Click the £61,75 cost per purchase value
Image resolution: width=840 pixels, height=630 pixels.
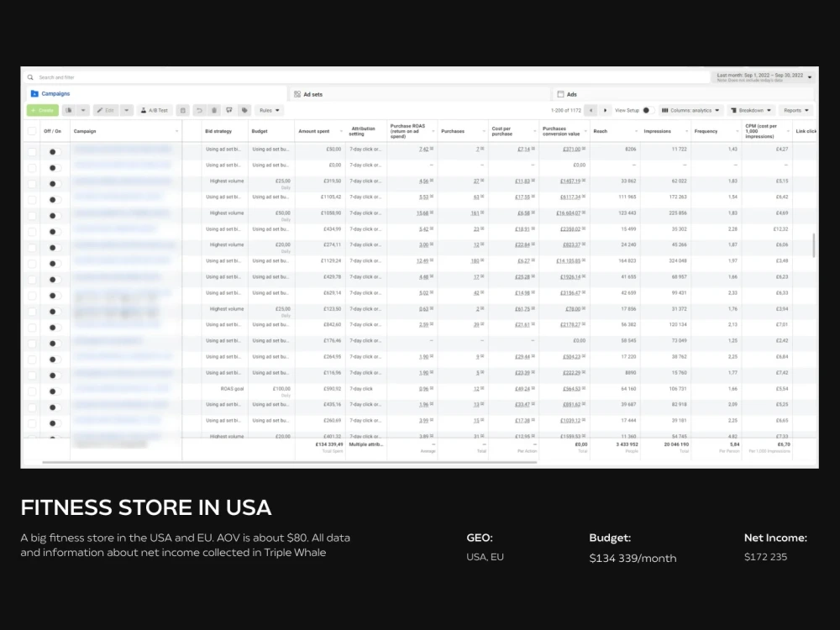point(522,309)
